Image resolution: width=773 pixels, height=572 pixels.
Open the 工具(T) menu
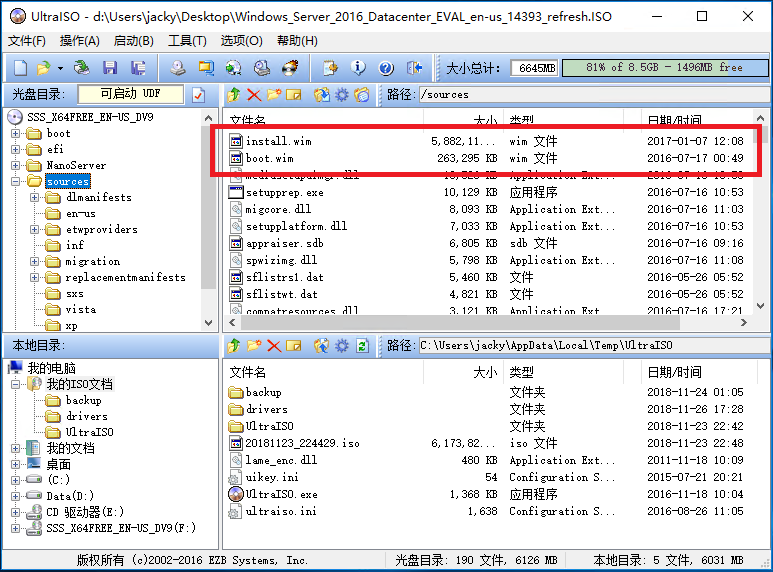click(x=187, y=40)
